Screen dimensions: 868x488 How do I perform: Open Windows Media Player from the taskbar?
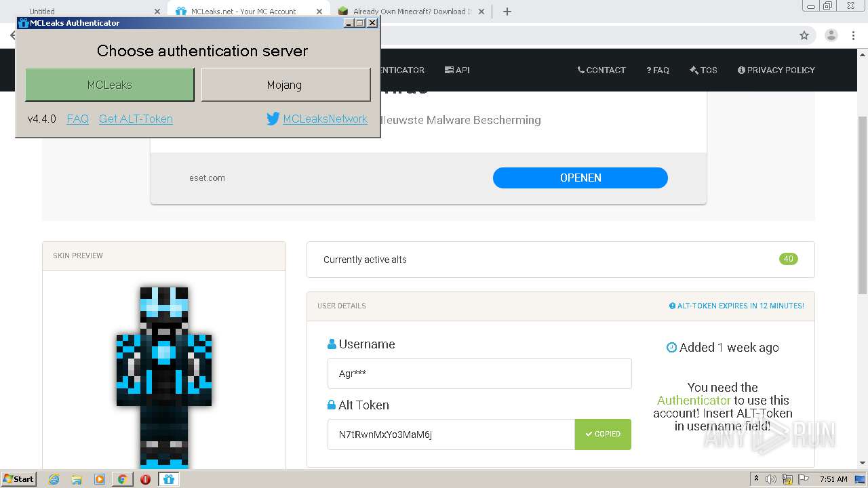coord(100,479)
